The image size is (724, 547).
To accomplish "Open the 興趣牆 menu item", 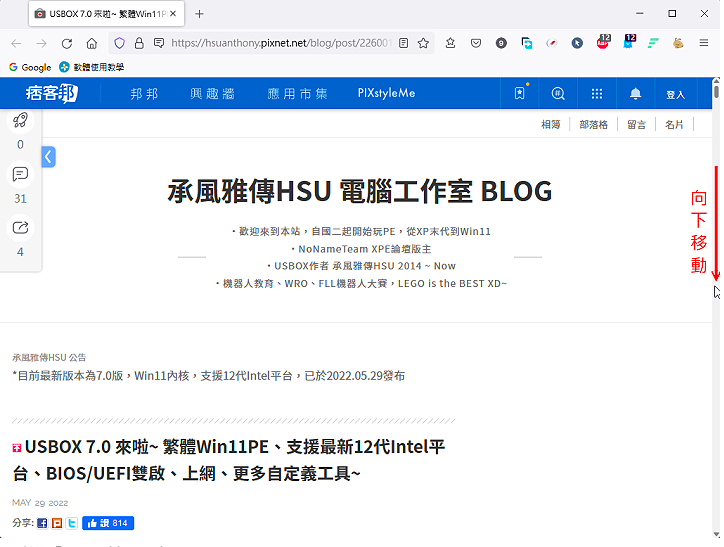I will coord(212,94).
